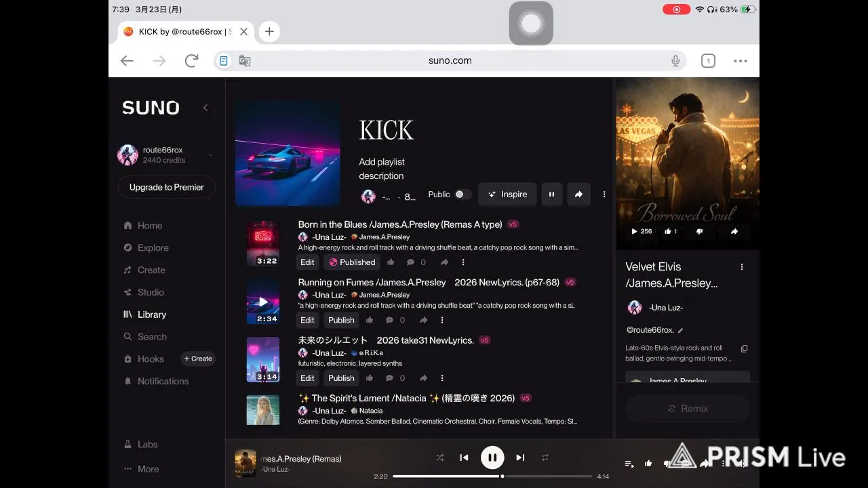The width and height of the screenshot is (868, 488).
Task: Select Library in the sidebar
Action: pyautogui.click(x=144, y=314)
